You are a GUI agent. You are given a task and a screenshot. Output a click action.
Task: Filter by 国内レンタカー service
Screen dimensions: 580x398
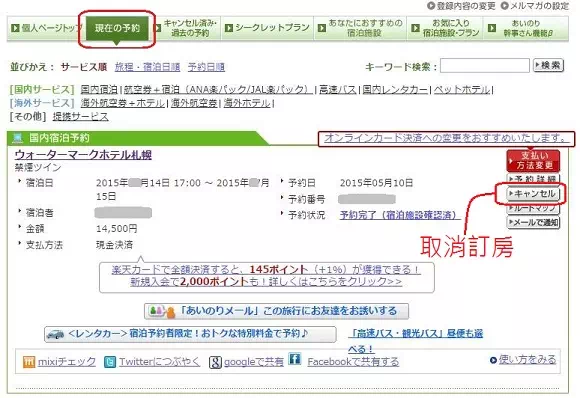(x=395, y=90)
